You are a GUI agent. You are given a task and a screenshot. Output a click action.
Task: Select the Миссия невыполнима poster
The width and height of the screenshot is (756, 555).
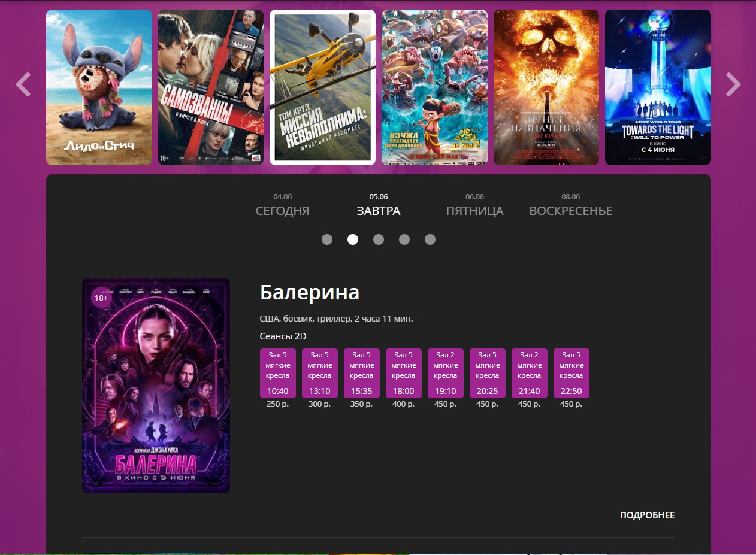pos(322,87)
